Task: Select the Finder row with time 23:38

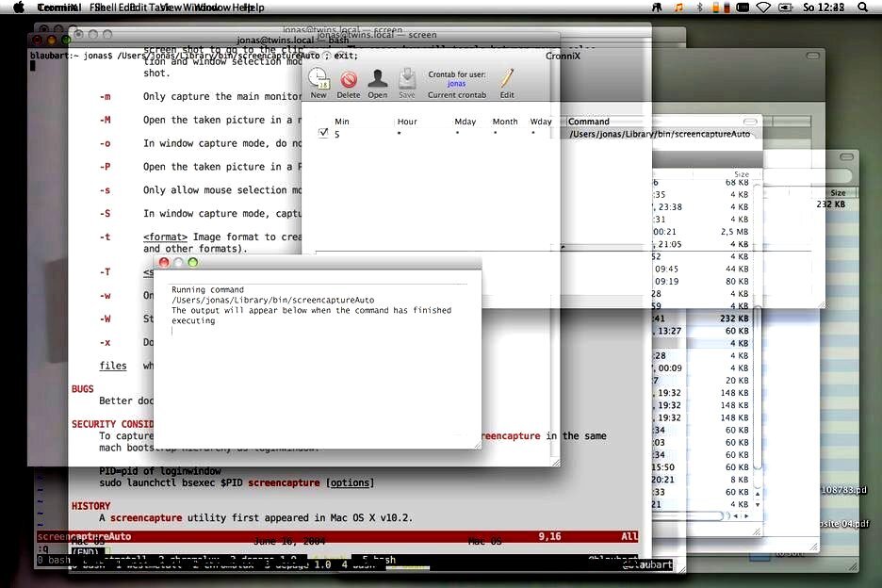Action: point(703,207)
